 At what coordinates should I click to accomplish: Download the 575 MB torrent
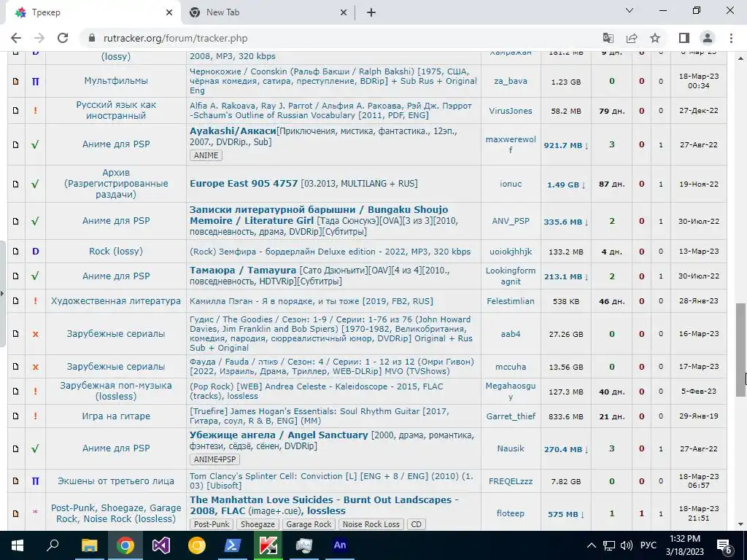tap(566, 514)
